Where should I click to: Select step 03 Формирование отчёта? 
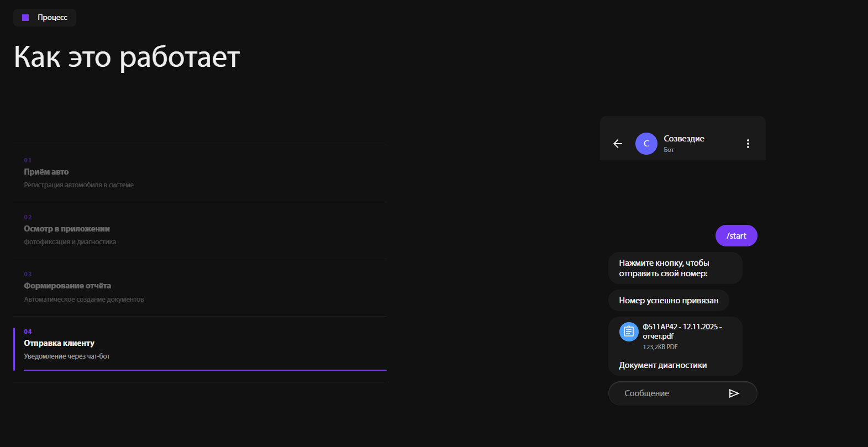coord(200,287)
